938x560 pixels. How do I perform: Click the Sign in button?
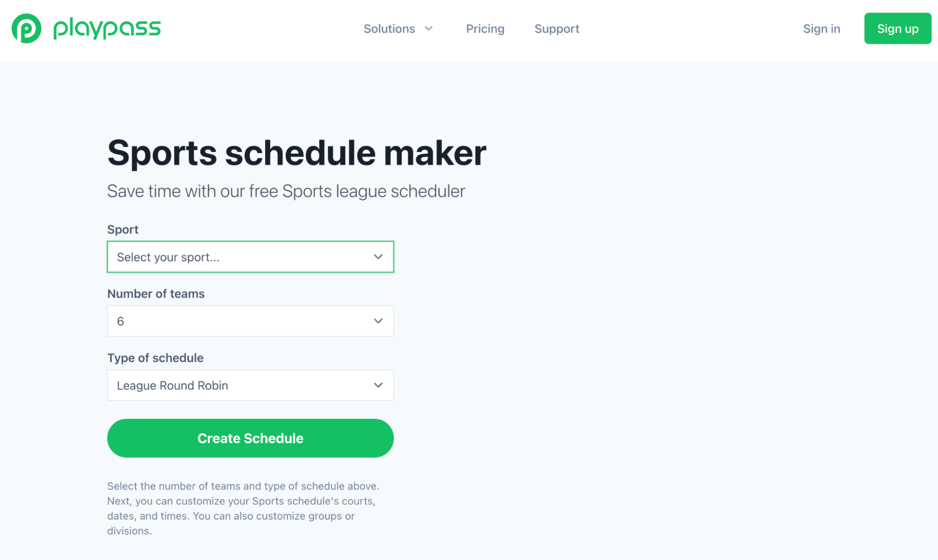click(822, 28)
